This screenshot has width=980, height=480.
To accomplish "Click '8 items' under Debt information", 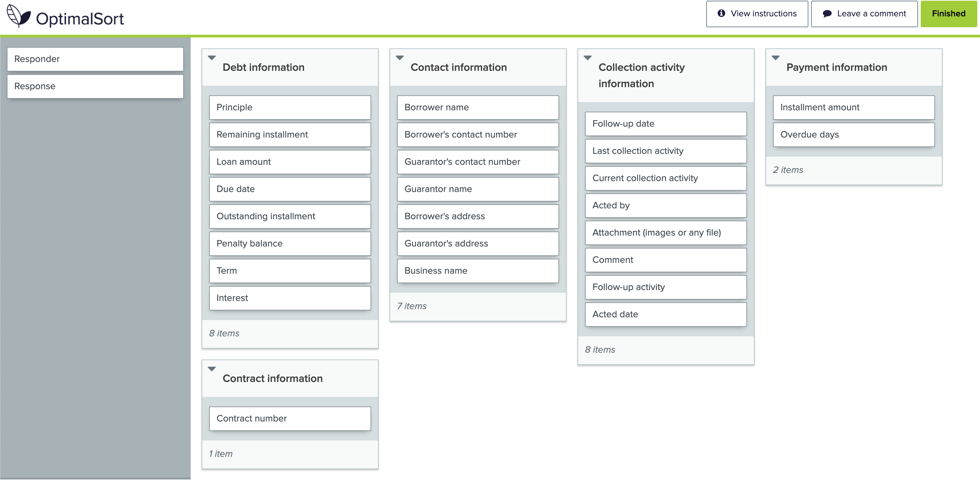I will [x=224, y=333].
